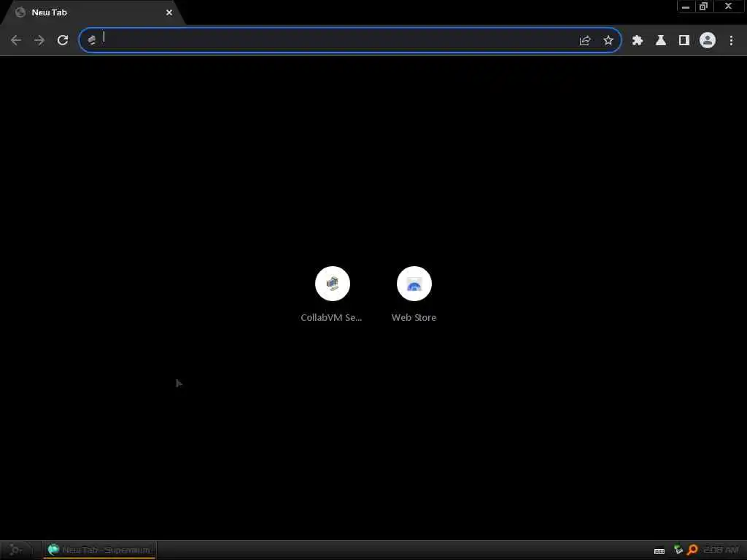Open the experiments flask icon

click(661, 41)
